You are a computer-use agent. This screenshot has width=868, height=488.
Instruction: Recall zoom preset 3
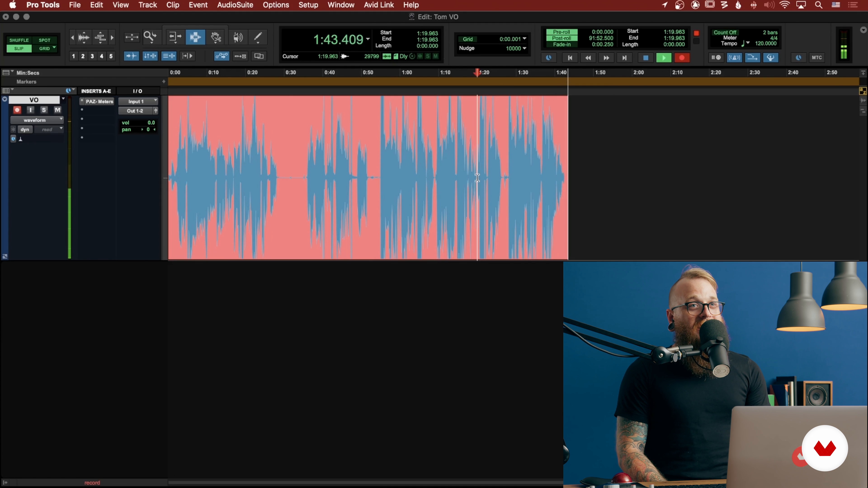(x=92, y=56)
